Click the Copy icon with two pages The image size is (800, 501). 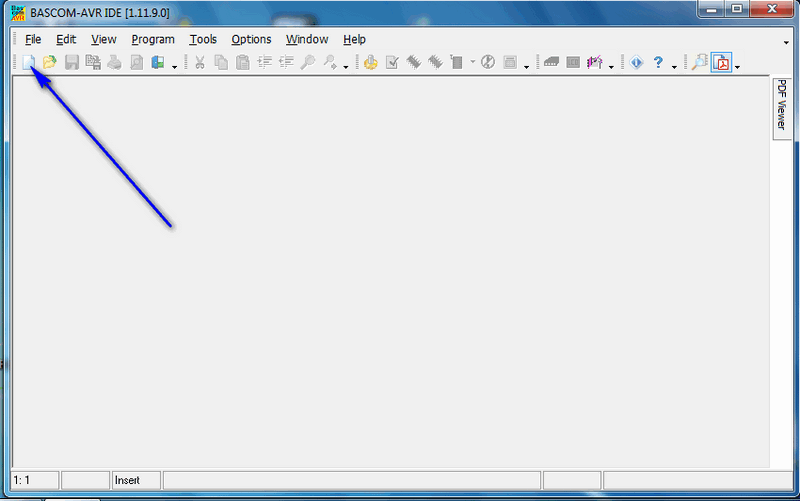[221, 63]
